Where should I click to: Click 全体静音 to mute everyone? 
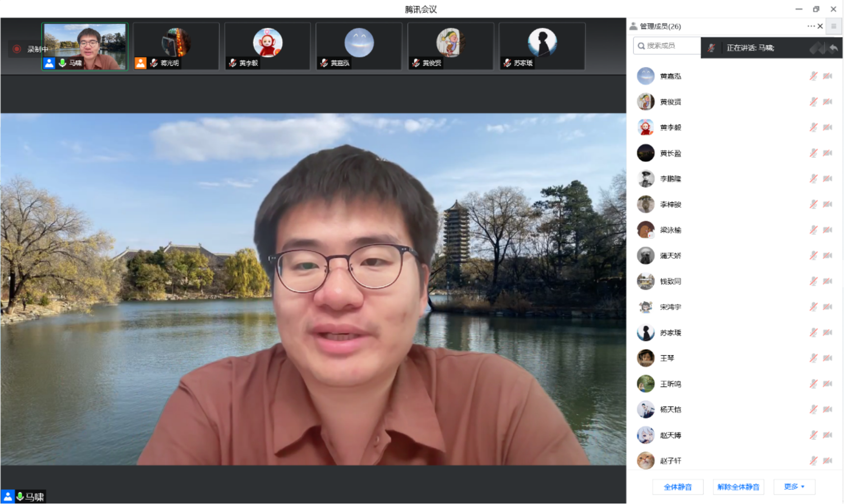pyautogui.click(x=678, y=486)
